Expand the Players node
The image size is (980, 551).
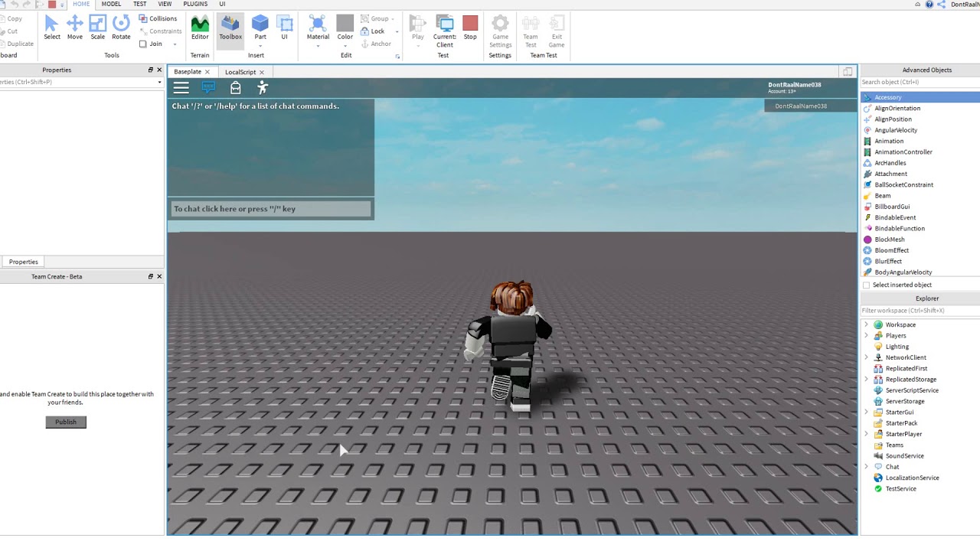(866, 335)
